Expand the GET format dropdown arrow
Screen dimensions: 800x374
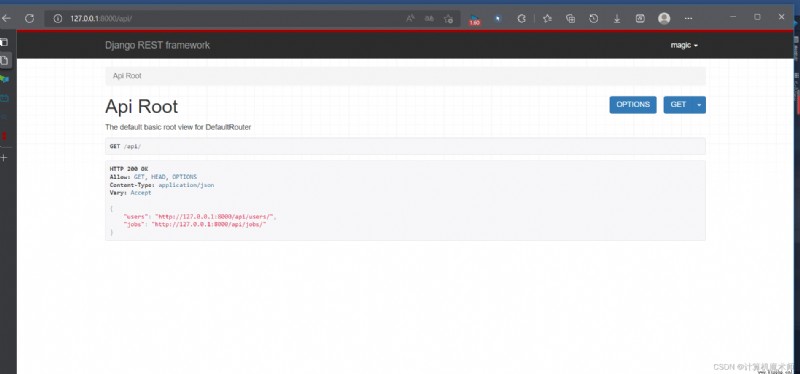(x=699, y=105)
